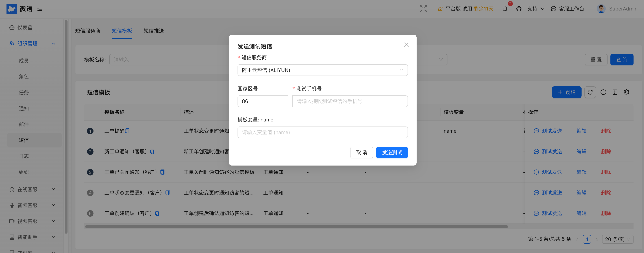This screenshot has height=253, width=644.
Task: Click the SuperAdmin avatar
Action: point(601,9)
